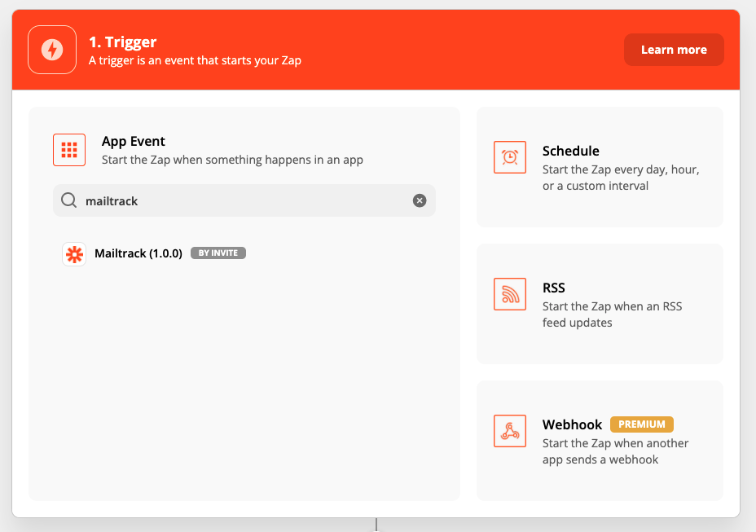Select the Mailtrack app icon
The width and height of the screenshot is (756, 532).
(74, 253)
